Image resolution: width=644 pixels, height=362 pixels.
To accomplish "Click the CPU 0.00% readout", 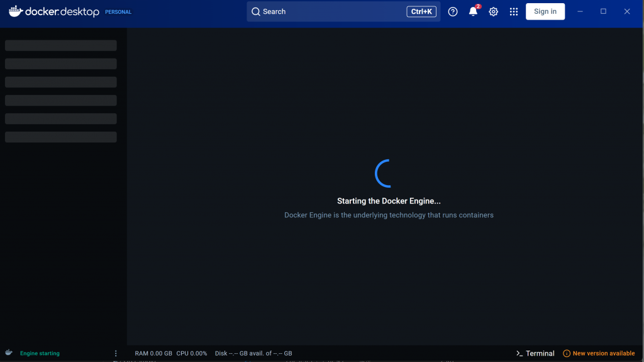I will (x=192, y=353).
